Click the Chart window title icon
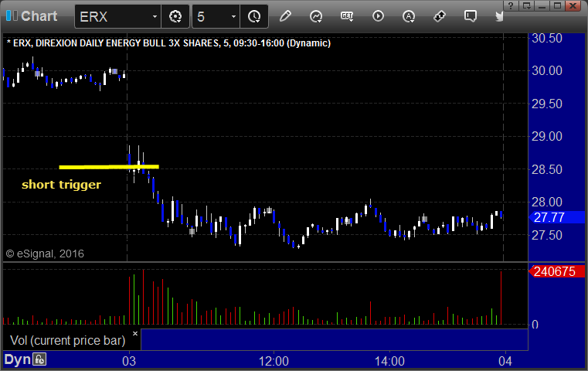 (12, 15)
